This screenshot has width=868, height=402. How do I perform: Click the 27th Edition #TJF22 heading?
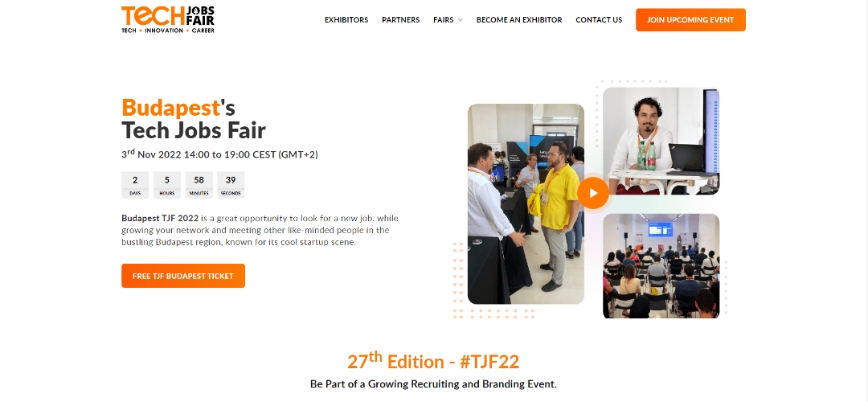point(433,361)
